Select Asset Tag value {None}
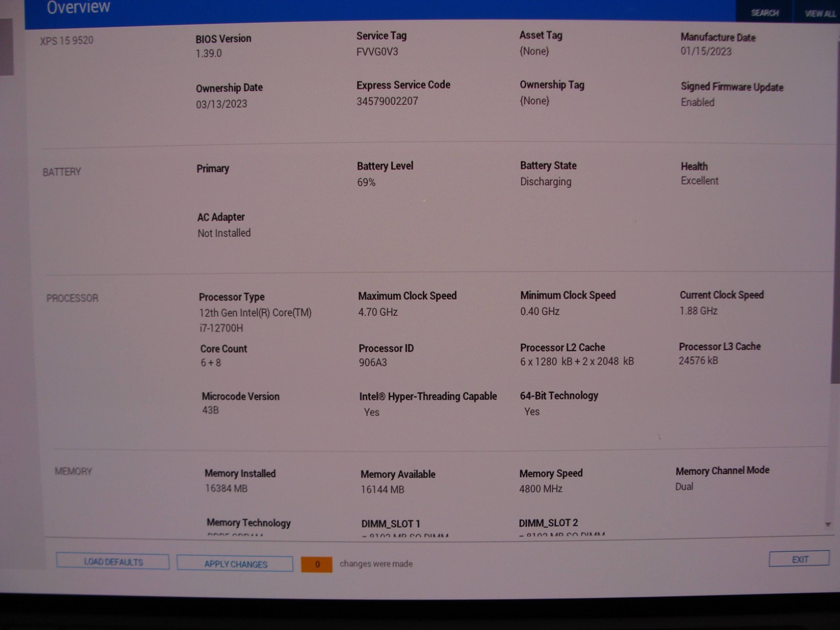Viewport: 840px width, 630px height. click(534, 51)
